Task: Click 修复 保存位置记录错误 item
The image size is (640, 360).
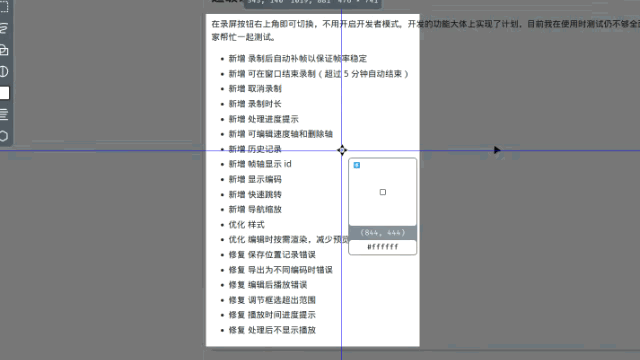Action: coord(272,255)
